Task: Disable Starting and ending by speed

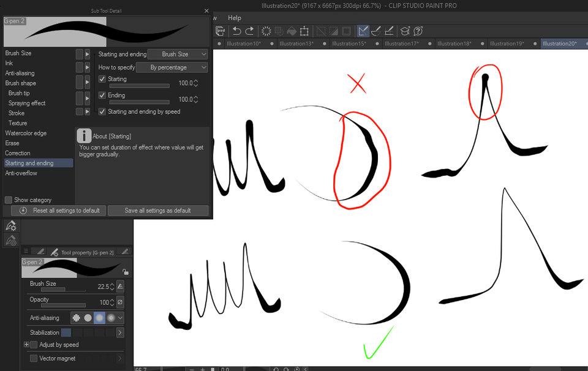Action: (x=102, y=111)
